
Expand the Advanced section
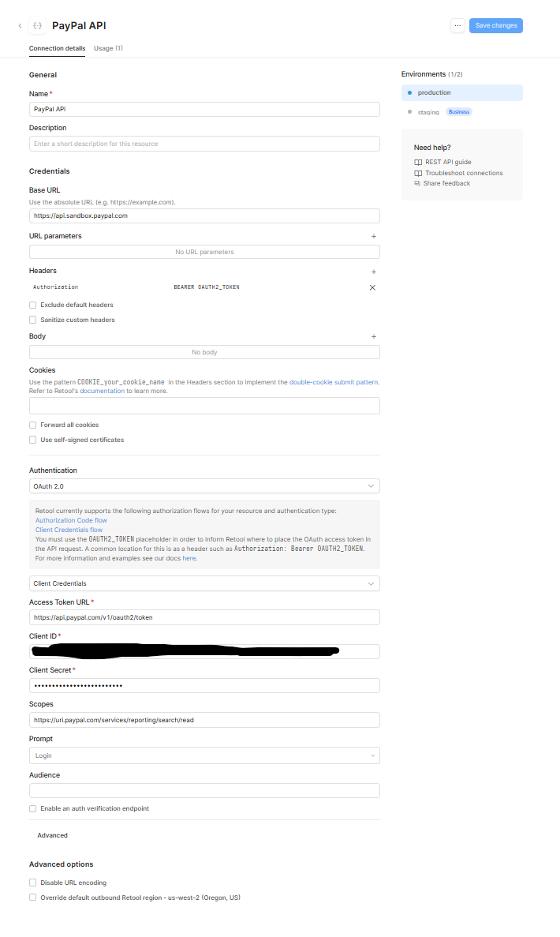click(53, 836)
